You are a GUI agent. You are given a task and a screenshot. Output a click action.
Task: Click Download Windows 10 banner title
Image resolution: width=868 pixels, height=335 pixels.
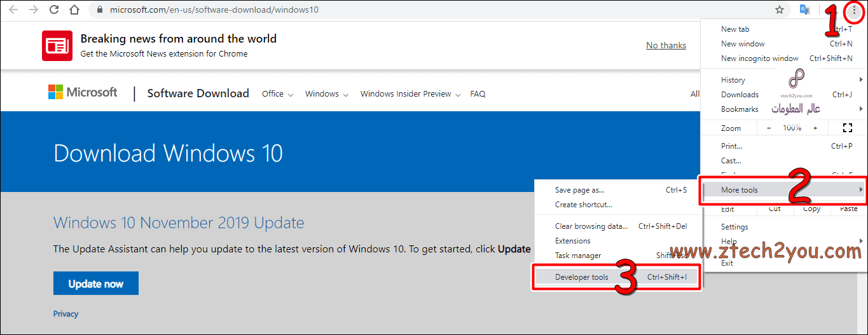[x=169, y=153]
